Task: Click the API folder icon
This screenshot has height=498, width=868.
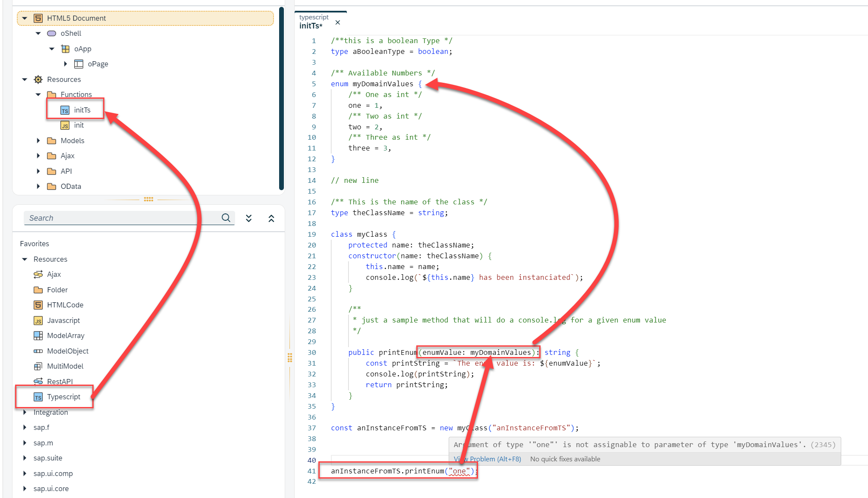Action: [x=52, y=171]
